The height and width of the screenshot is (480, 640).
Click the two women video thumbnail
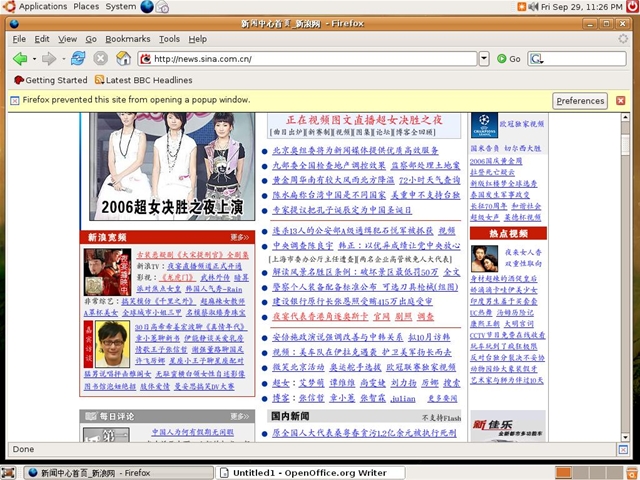484,258
